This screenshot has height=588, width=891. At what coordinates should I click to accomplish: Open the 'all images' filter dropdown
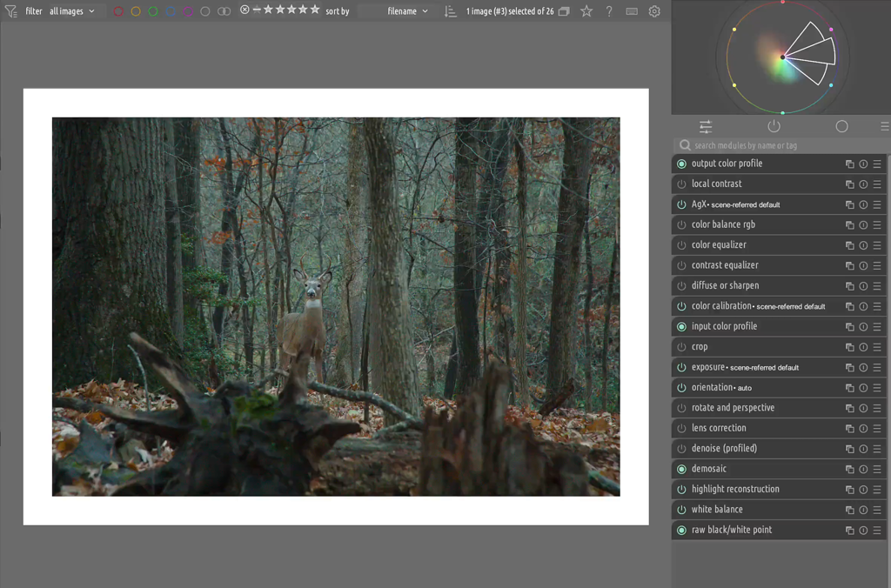(x=71, y=10)
